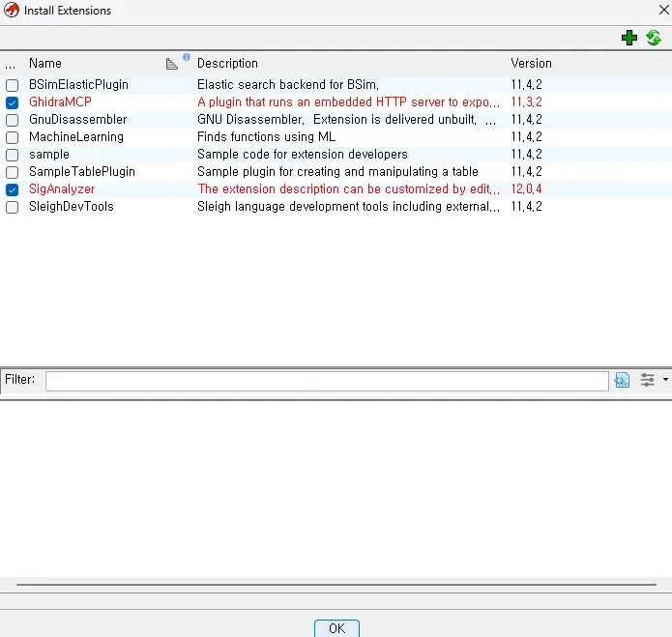The height and width of the screenshot is (637, 672).
Task: Expand the filter options dropdown arrow
Action: (x=665, y=380)
